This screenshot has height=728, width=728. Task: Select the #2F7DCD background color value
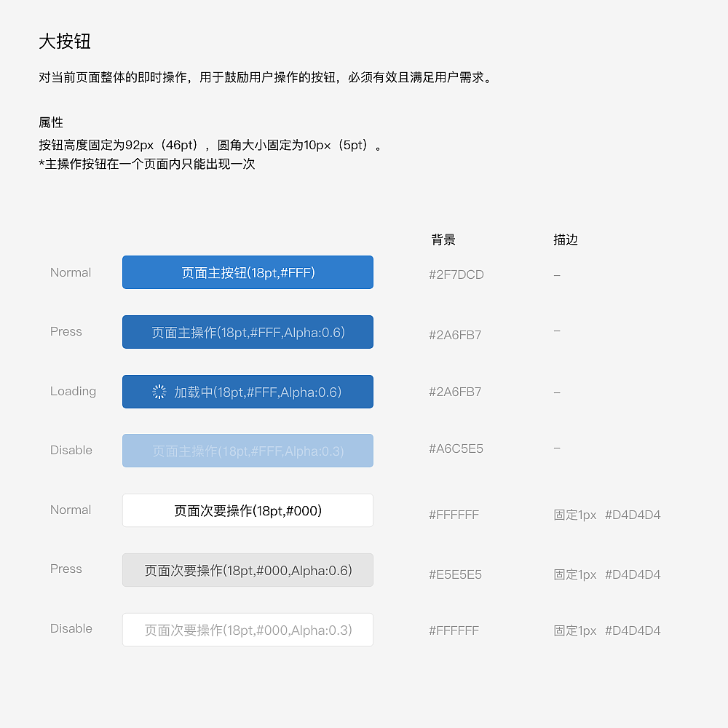click(x=456, y=274)
